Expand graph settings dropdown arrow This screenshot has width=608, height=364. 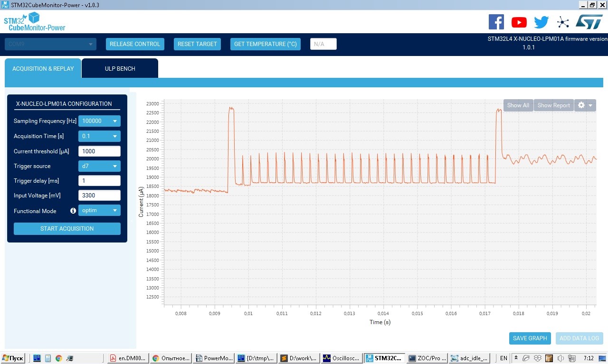pyautogui.click(x=590, y=105)
